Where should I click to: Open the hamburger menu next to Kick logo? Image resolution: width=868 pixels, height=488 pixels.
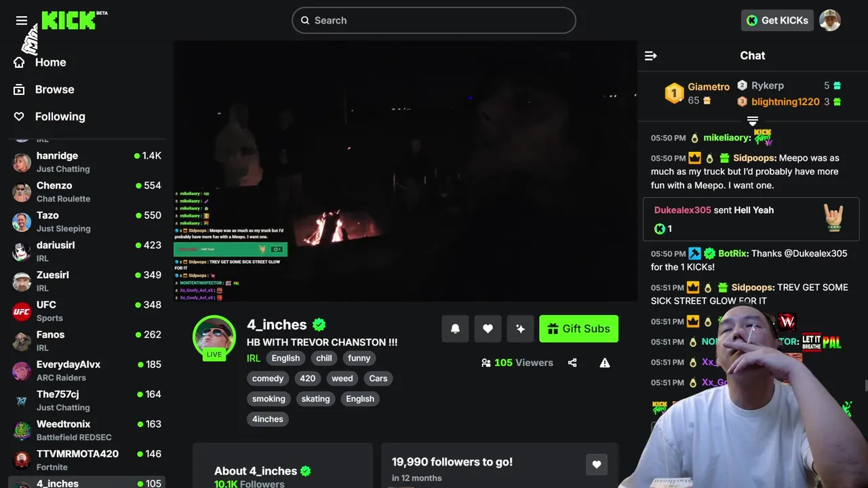pos(22,20)
